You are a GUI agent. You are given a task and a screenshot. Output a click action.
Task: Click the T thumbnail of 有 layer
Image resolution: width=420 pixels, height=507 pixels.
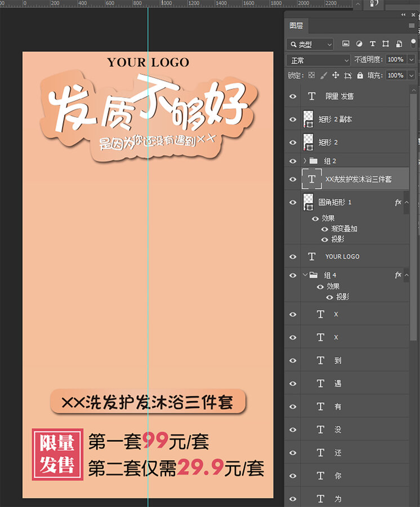320,406
